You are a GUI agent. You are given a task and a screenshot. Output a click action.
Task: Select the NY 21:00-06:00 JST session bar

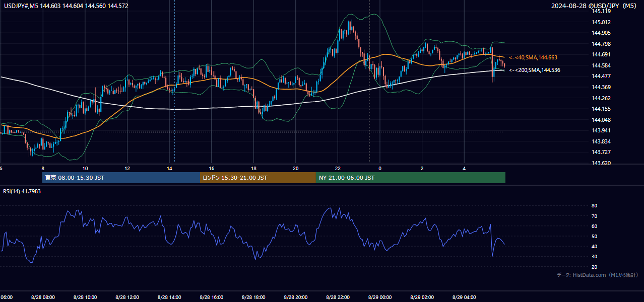coord(411,178)
